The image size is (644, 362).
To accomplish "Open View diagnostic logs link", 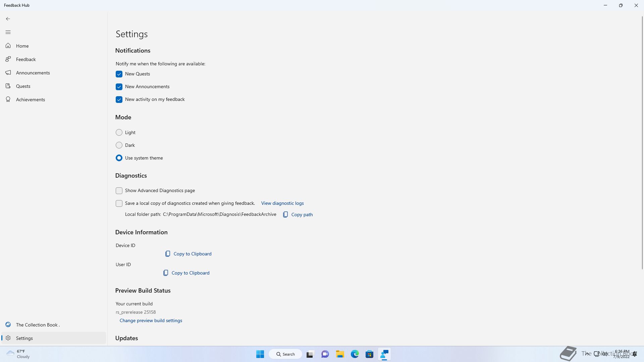I will pyautogui.click(x=282, y=203).
